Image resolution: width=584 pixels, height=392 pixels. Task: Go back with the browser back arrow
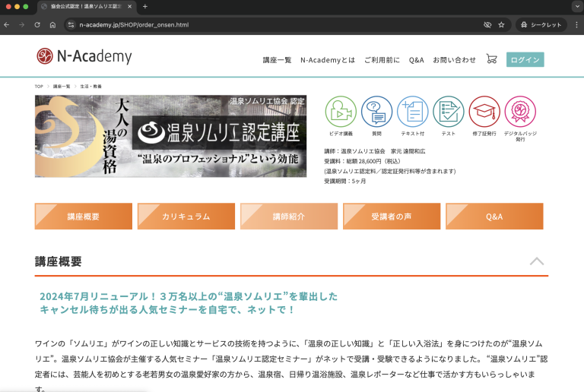pyautogui.click(x=6, y=25)
